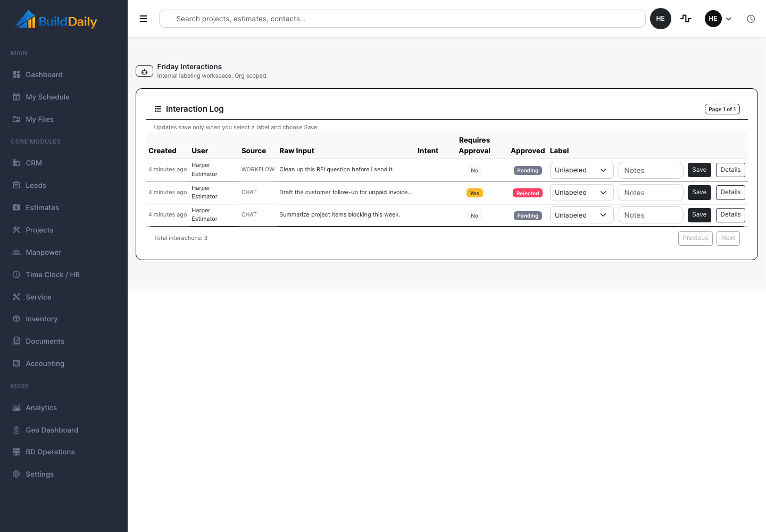The width and height of the screenshot is (766, 532).
Task: Click the BuildDaily logo
Action: click(x=56, y=20)
